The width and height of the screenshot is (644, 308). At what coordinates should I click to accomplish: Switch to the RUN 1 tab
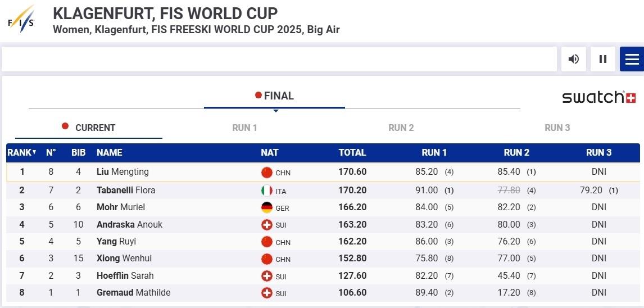[x=244, y=128]
